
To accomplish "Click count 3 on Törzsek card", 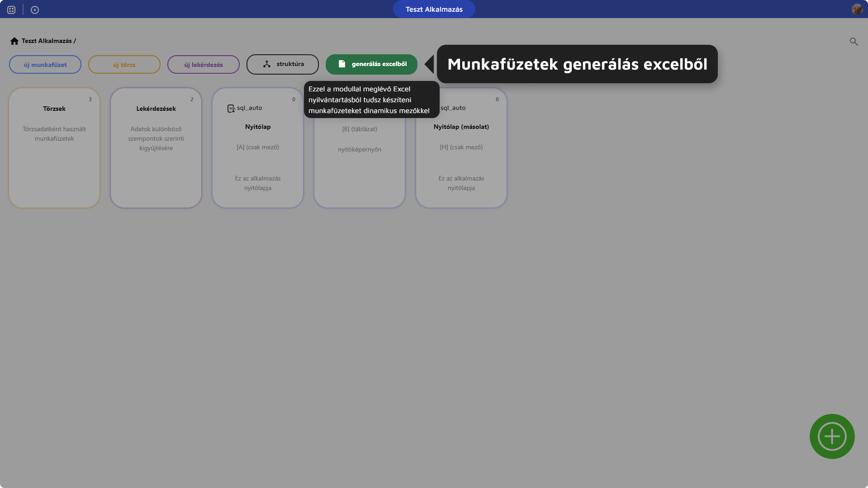I will pyautogui.click(x=90, y=99).
